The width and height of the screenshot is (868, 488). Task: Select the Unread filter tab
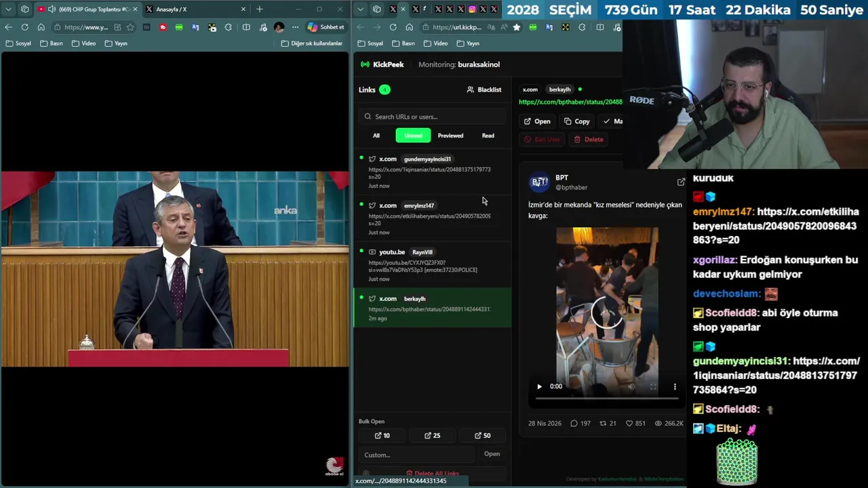tap(413, 136)
